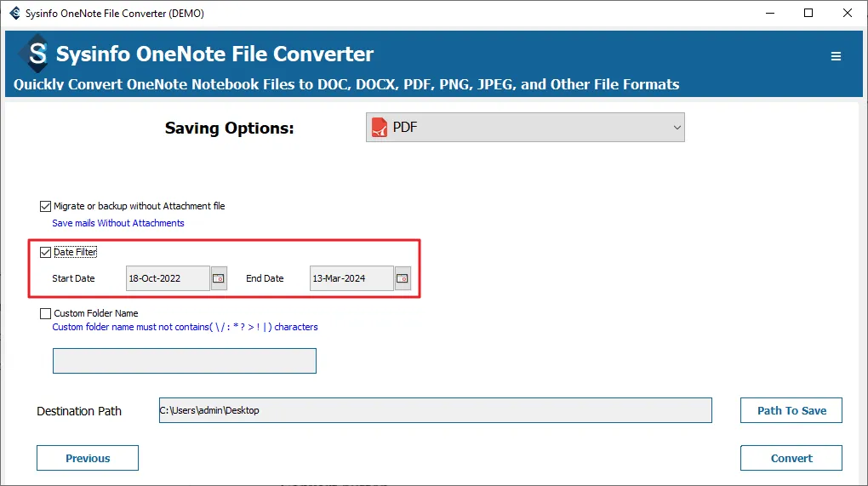Click the Path To Save button

point(791,410)
